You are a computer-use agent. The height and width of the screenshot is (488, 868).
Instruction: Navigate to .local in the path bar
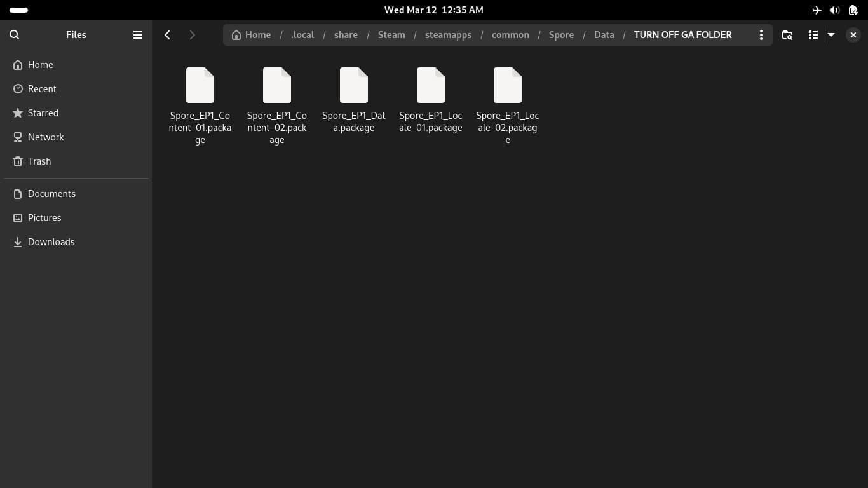click(302, 35)
